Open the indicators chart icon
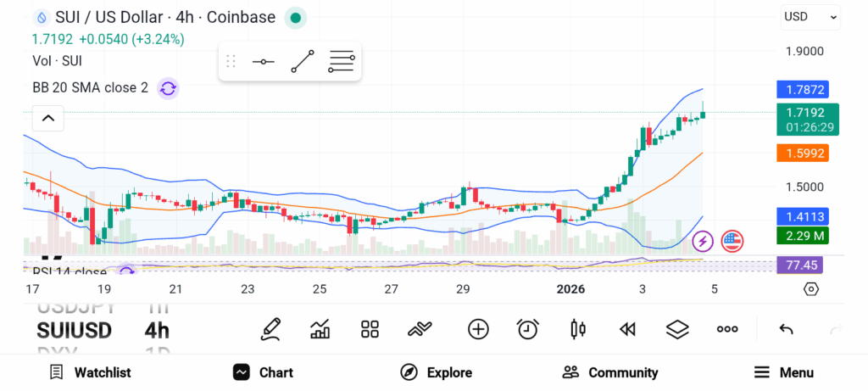The width and height of the screenshot is (868, 391). pos(320,329)
